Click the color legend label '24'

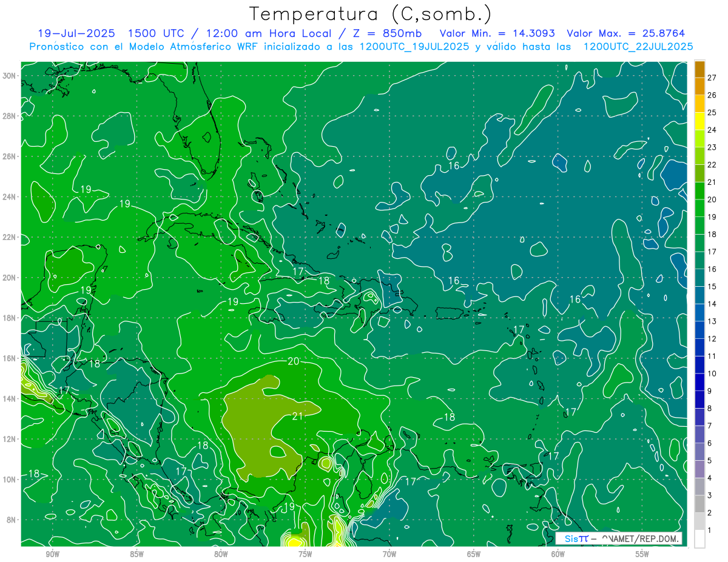point(712,130)
